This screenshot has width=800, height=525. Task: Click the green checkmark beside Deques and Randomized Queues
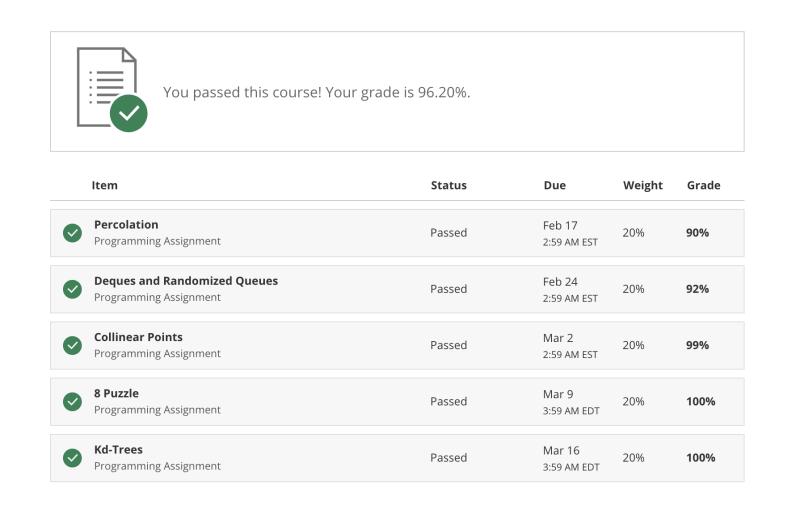(72, 289)
